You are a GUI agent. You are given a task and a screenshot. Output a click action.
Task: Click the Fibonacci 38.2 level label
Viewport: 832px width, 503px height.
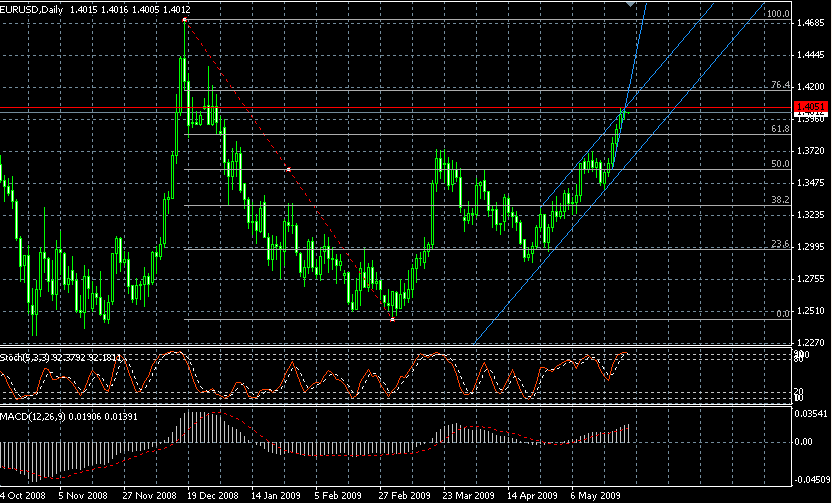pyautogui.click(x=779, y=200)
